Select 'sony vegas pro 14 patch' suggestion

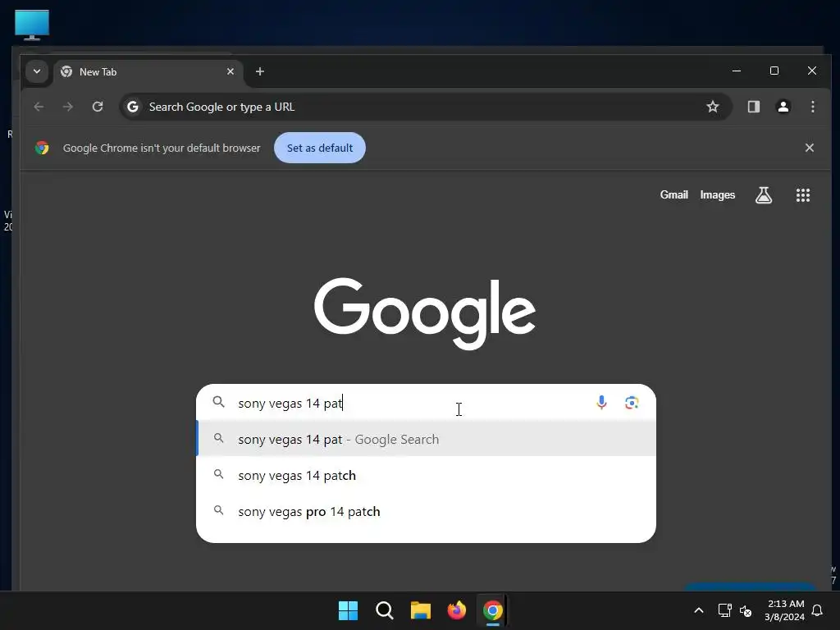pos(427,511)
